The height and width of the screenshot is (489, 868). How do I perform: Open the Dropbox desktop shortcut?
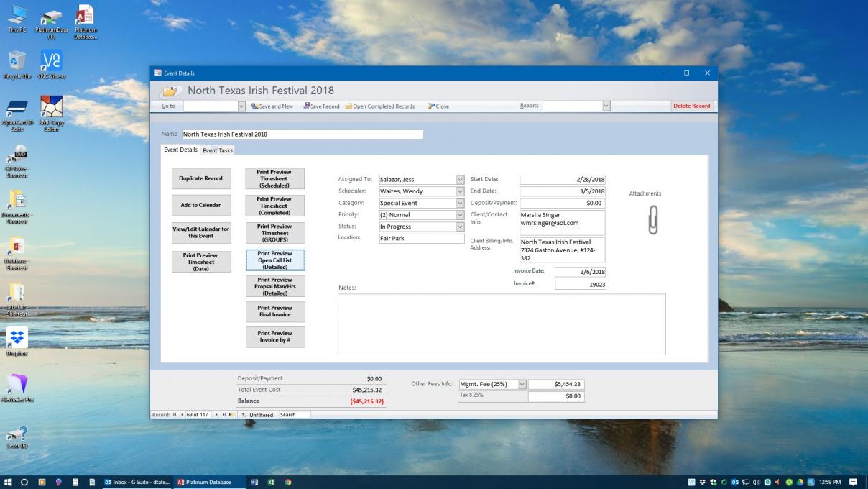[17, 338]
